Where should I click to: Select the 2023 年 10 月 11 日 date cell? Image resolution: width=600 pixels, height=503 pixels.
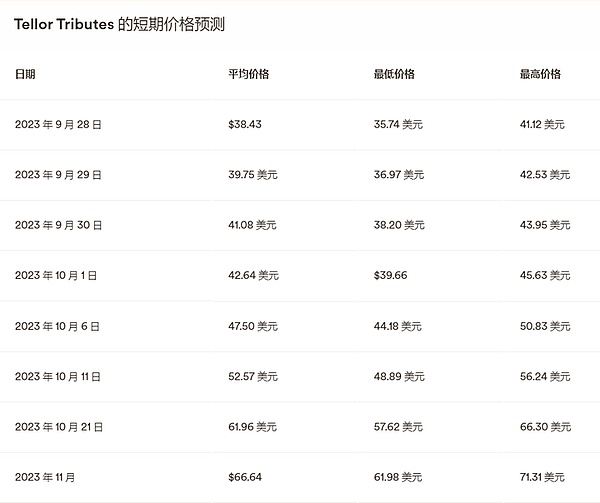point(59,376)
